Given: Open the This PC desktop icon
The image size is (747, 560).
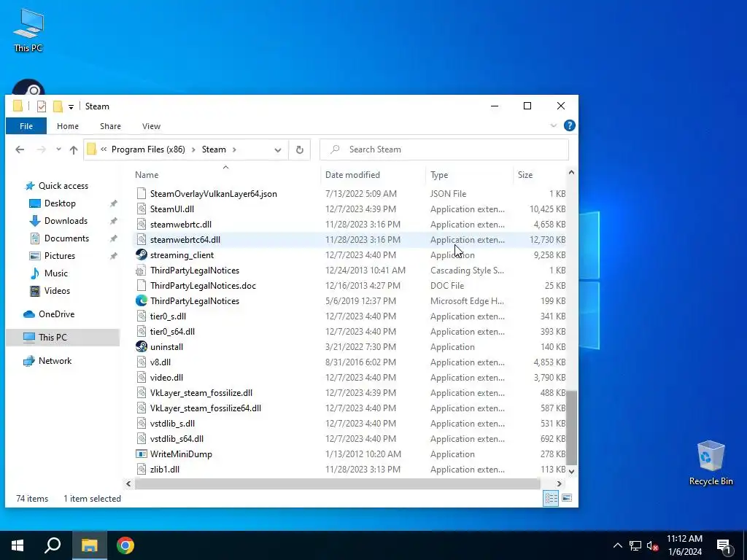Looking at the screenshot, I should (x=28, y=31).
